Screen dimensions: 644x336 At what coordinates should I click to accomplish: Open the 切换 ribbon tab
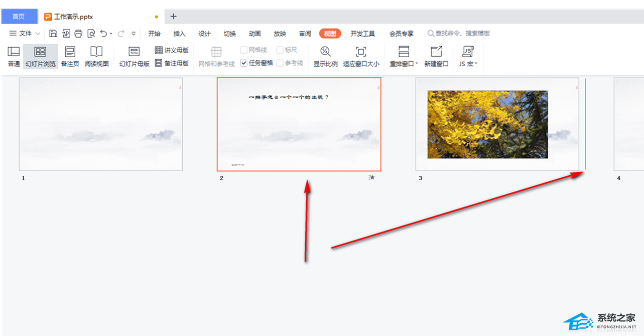[x=229, y=34]
